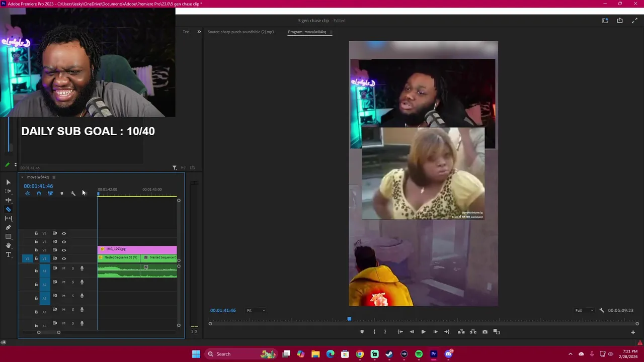Toggle sync lock on track A4
Viewport: 644px width, 362px height.
point(55,309)
